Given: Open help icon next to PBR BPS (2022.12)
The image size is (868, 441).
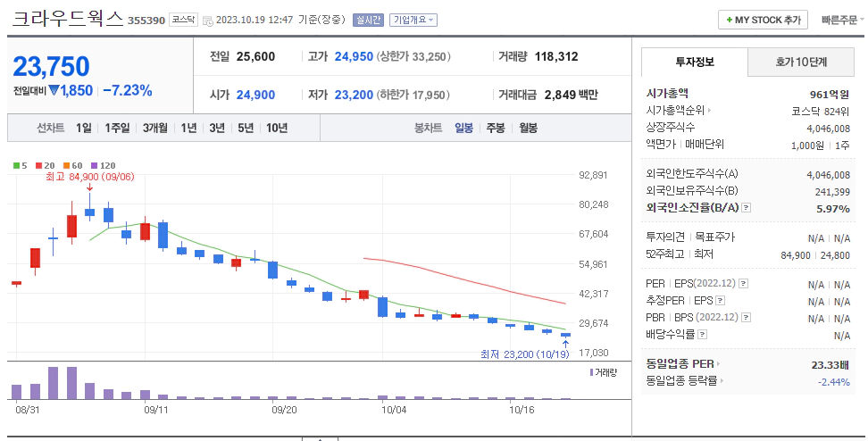Looking at the screenshot, I should pyautogui.click(x=747, y=318).
